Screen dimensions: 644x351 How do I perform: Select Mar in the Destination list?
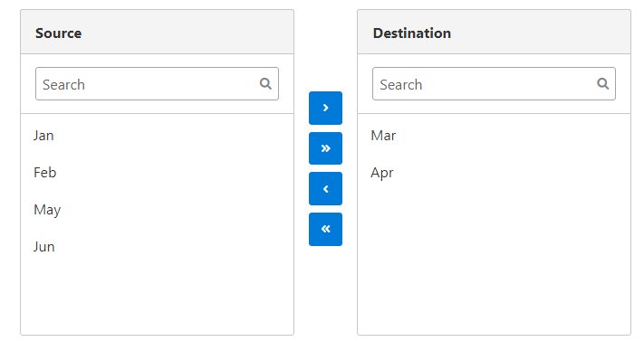[x=494, y=136]
